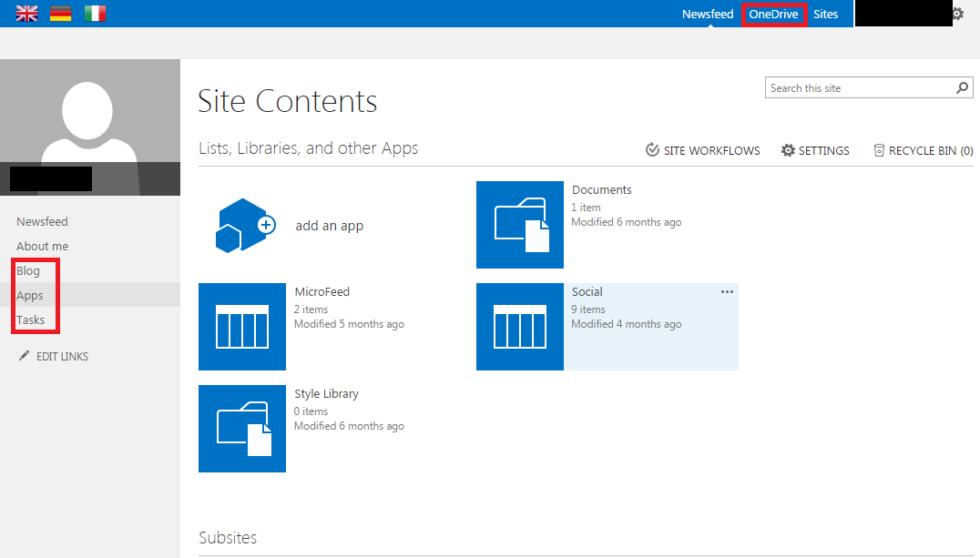Click EDIT LINKS in the sidebar
The width and height of the screenshot is (980, 558).
(54, 356)
